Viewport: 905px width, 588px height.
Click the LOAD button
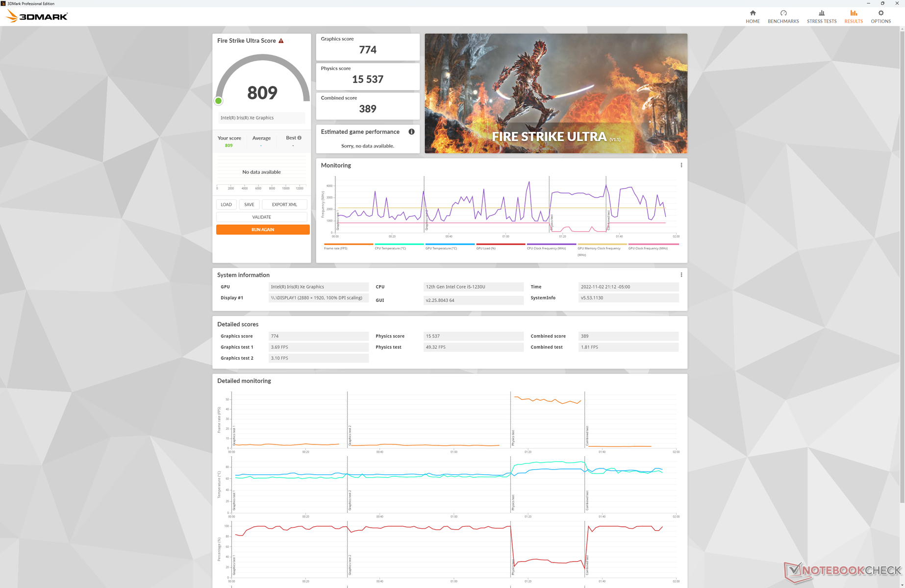pos(226,204)
